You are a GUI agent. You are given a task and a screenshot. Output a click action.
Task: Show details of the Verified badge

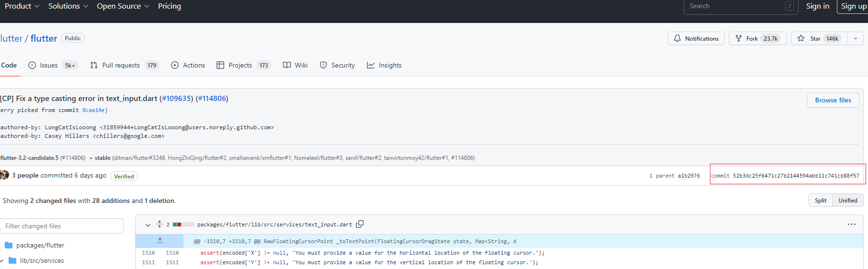(x=124, y=176)
